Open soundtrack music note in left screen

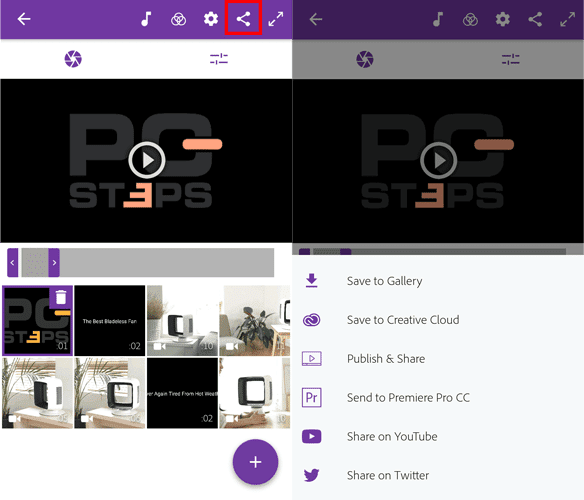[146, 19]
